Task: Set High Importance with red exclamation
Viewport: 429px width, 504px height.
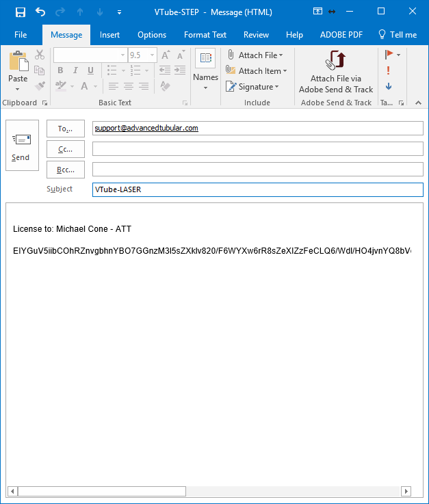Action: [x=389, y=70]
